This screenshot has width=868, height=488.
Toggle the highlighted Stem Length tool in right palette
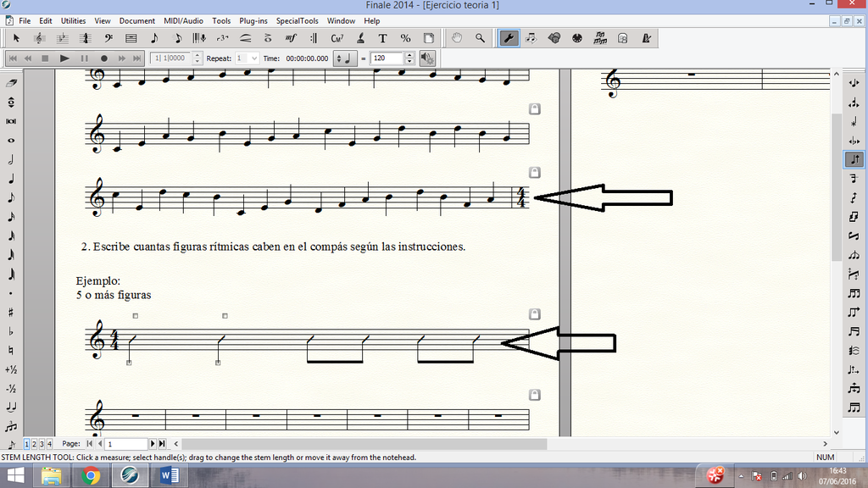(x=854, y=159)
